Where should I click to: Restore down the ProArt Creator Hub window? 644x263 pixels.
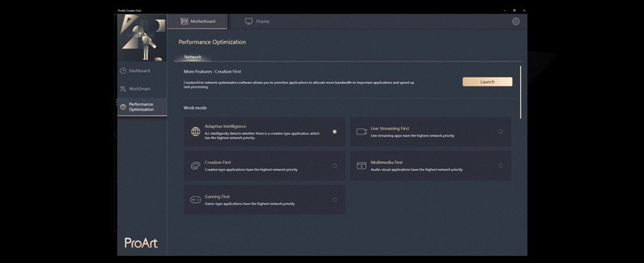514,10
